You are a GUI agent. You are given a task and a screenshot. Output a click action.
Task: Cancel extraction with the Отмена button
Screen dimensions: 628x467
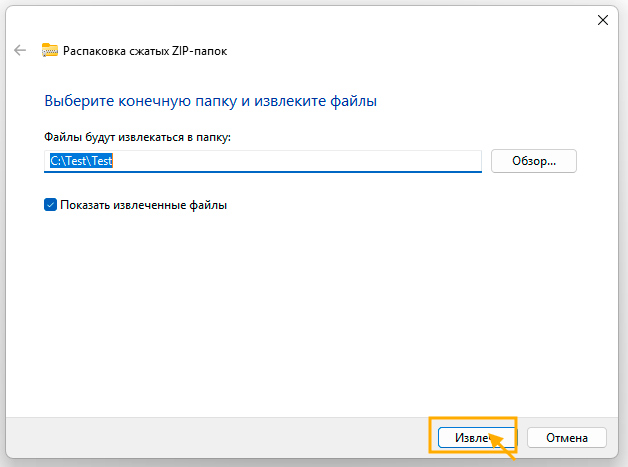click(567, 437)
